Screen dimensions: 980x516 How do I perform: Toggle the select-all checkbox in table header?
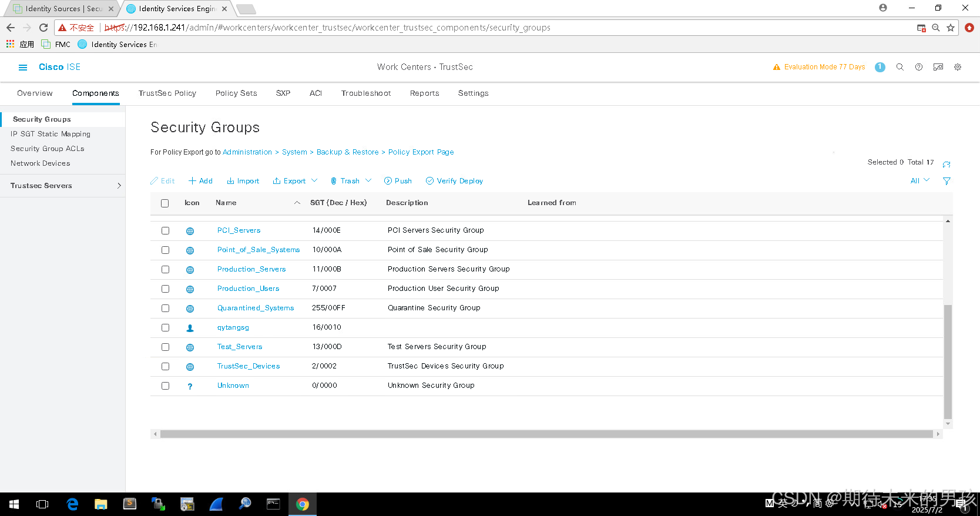165,203
